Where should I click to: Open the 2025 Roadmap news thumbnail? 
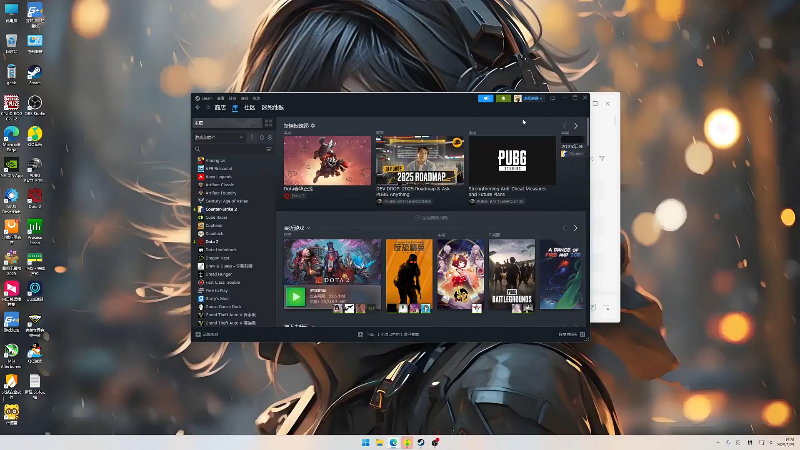tap(420, 160)
